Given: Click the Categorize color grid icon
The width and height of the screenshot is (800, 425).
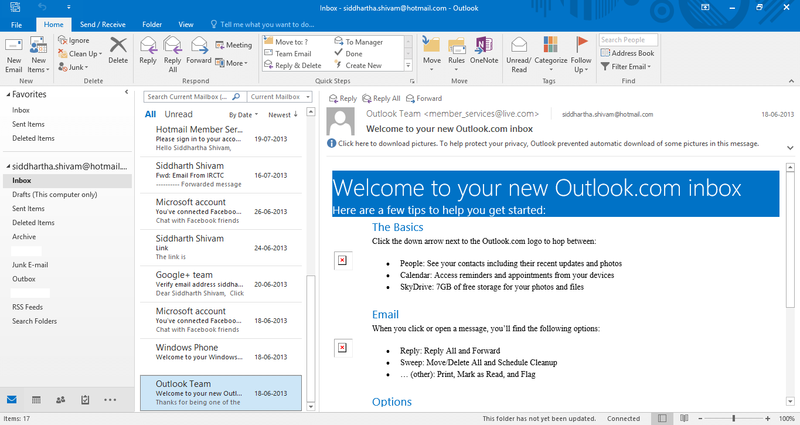Looking at the screenshot, I should pos(551,45).
